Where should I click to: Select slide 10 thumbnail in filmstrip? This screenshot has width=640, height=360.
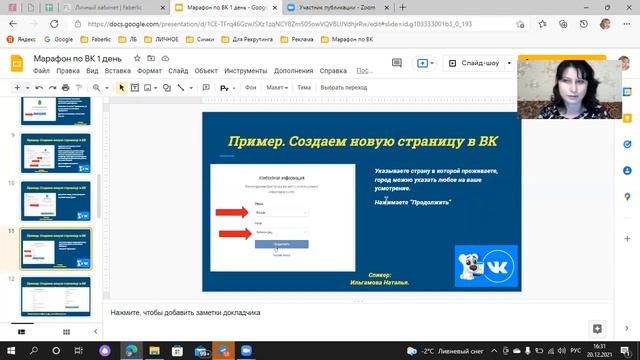click(56, 201)
